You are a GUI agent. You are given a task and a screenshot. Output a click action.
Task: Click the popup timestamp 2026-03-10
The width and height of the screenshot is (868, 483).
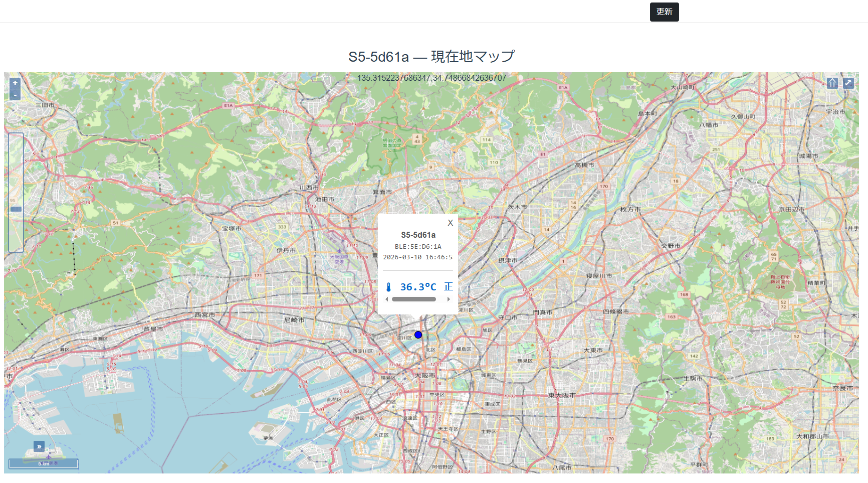coord(402,257)
